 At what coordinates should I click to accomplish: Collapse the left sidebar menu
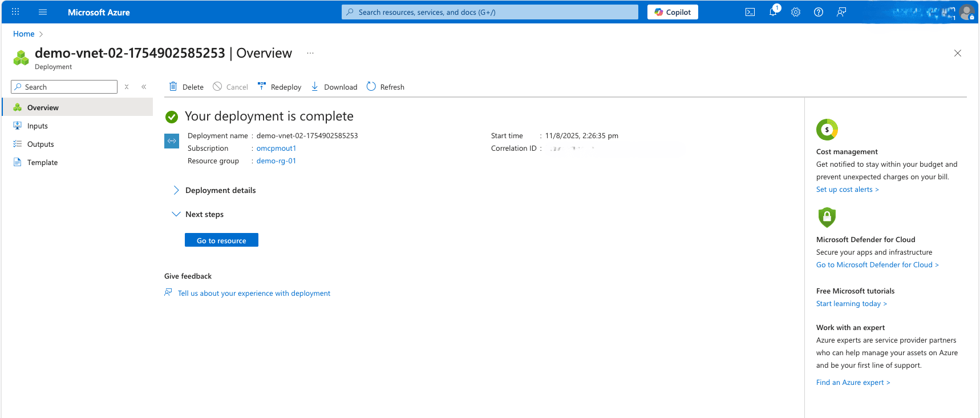144,87
